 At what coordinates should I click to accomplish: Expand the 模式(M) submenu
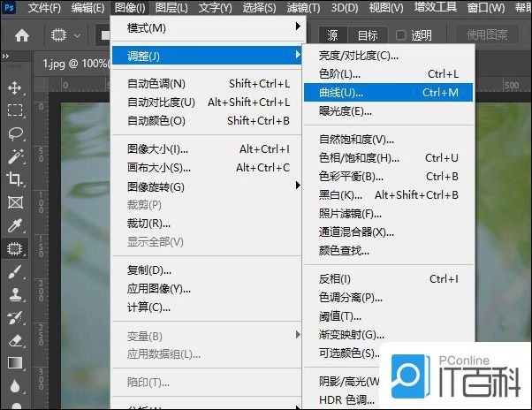(x=206, y=27)
